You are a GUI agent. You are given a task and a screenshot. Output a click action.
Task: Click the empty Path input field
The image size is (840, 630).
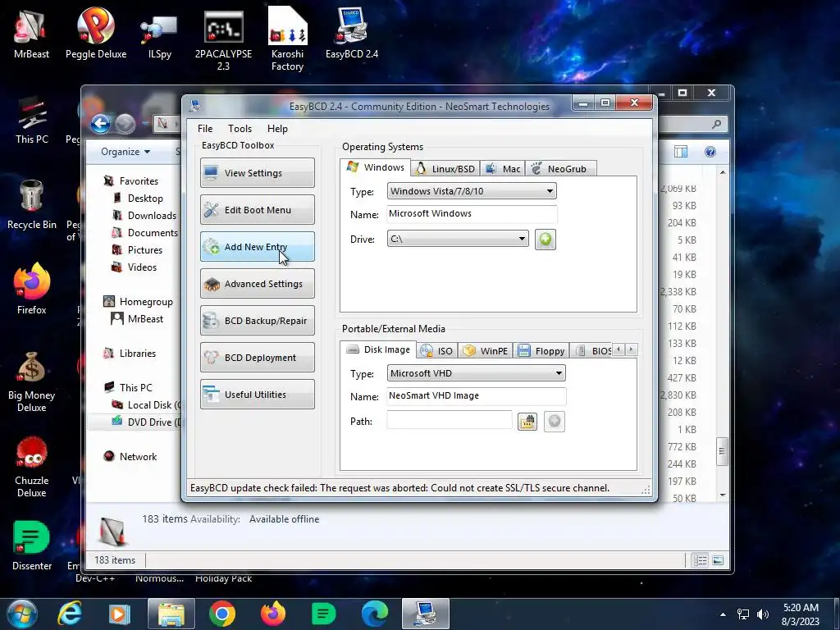coord(449,421)
